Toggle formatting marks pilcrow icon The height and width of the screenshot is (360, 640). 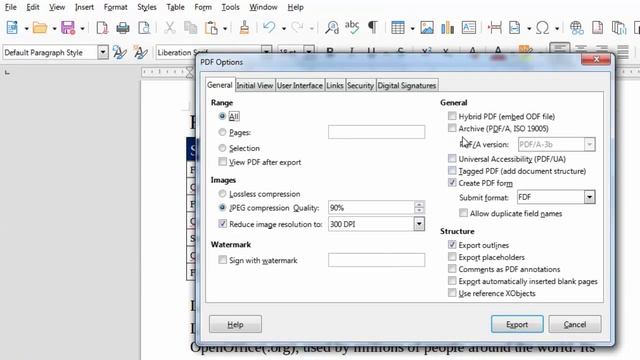(x=373, y=27)
